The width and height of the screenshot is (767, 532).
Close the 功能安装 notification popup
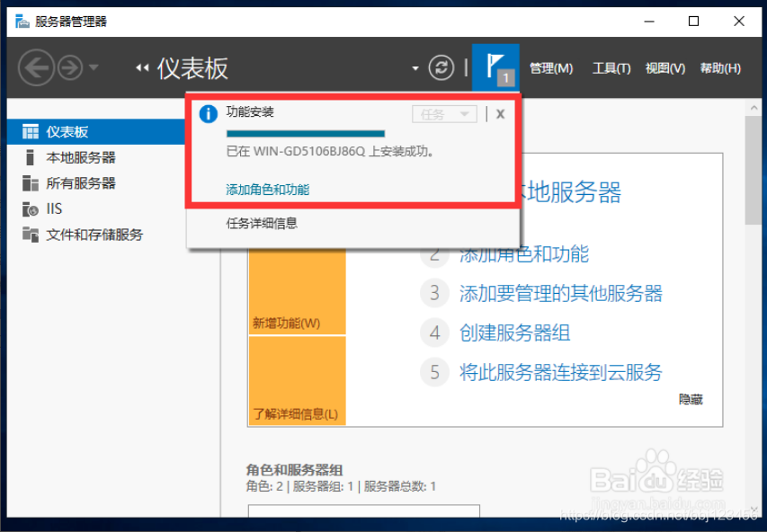(501, 112)
